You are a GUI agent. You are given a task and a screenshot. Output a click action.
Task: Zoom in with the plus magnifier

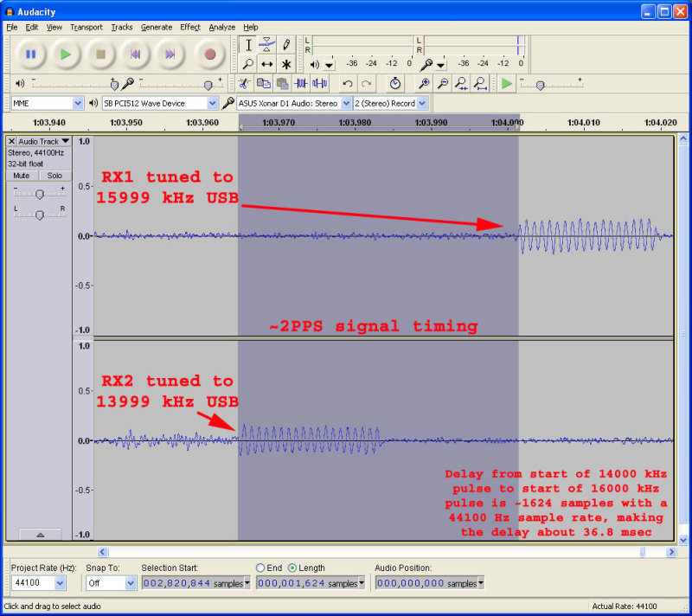(x=424, y=83)
